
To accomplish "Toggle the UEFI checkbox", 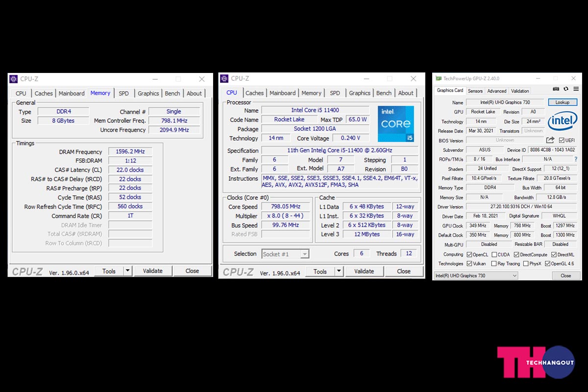I will pos(562,140).
